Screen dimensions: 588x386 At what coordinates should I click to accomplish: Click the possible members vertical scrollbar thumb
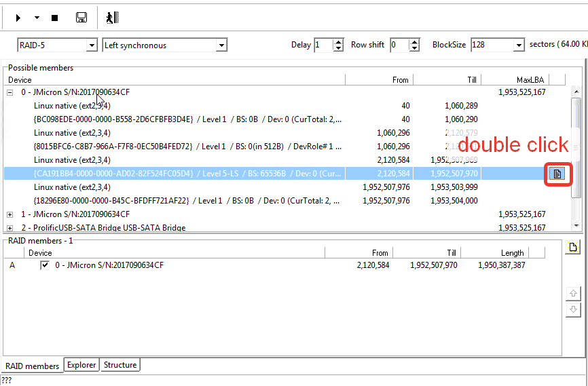click(576, 148)
